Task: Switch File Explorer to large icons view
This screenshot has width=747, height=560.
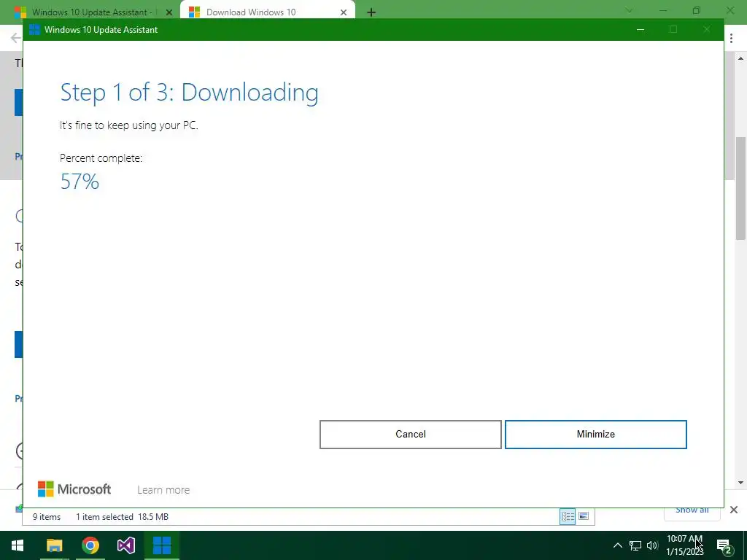Action: [x=584, y=516]
